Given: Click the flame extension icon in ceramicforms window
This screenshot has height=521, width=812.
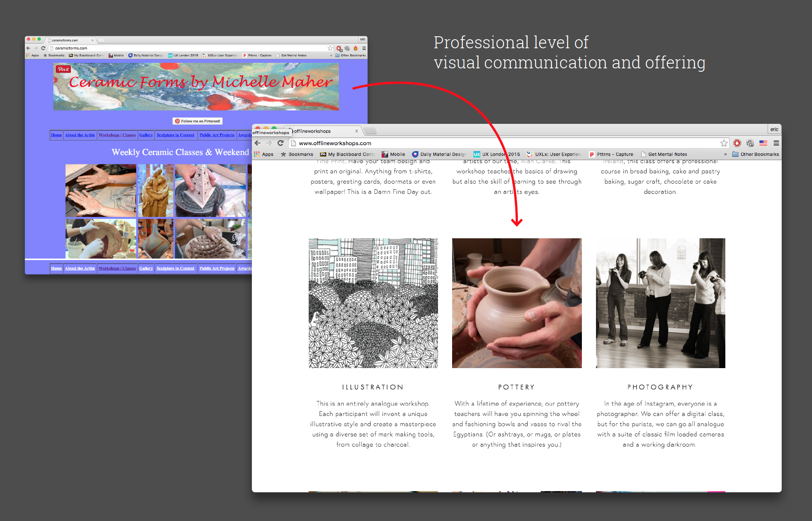Looking at the screenshot, I should (356, 48).
